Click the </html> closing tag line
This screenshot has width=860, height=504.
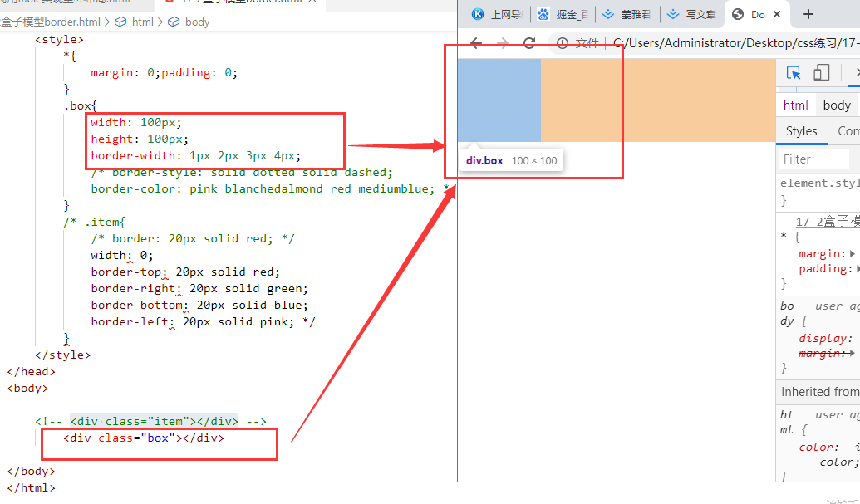[32, 487]
